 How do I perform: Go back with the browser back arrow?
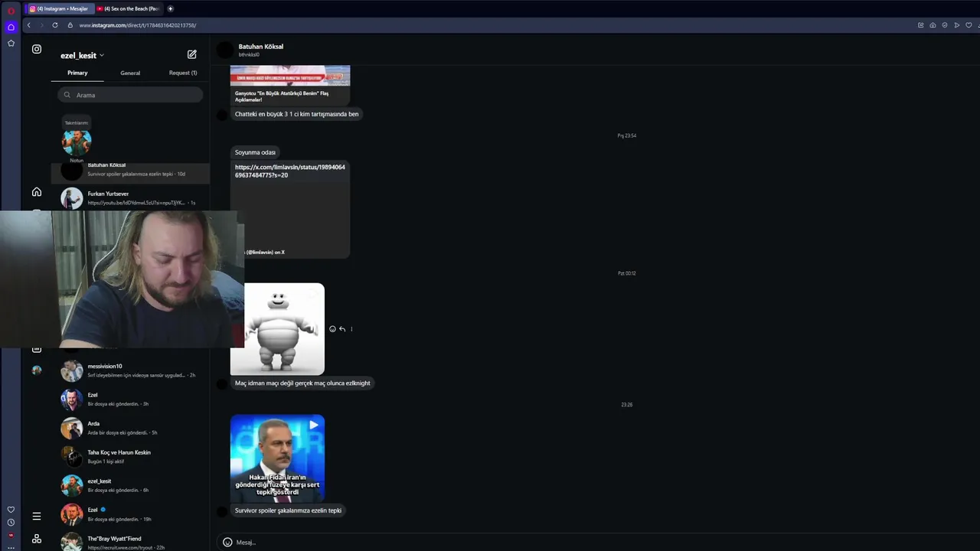pos(29,25)
